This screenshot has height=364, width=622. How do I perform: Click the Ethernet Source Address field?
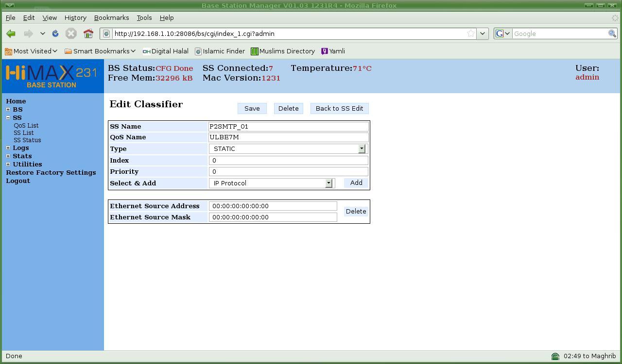[x=273, y=206]
